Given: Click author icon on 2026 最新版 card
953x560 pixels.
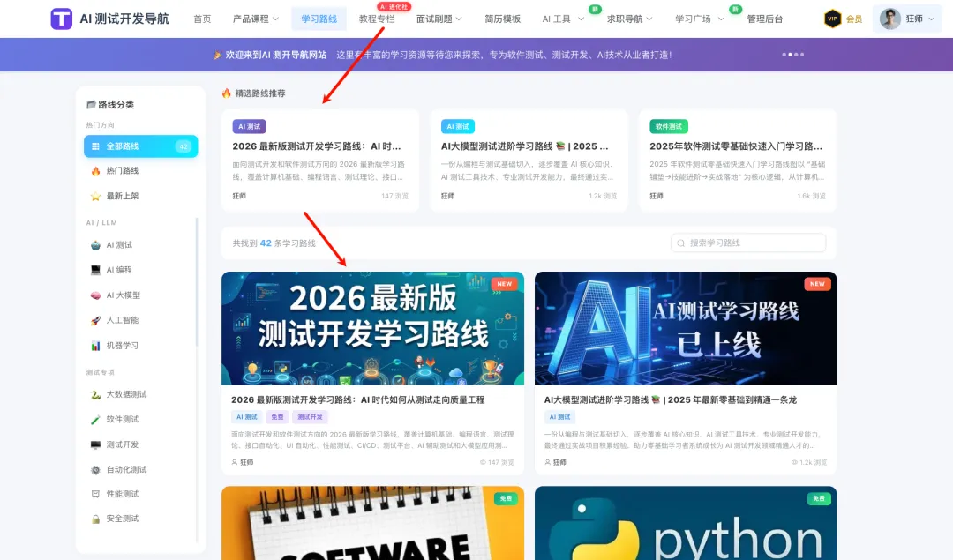Looking at the screenshot, I should [235, 462].
